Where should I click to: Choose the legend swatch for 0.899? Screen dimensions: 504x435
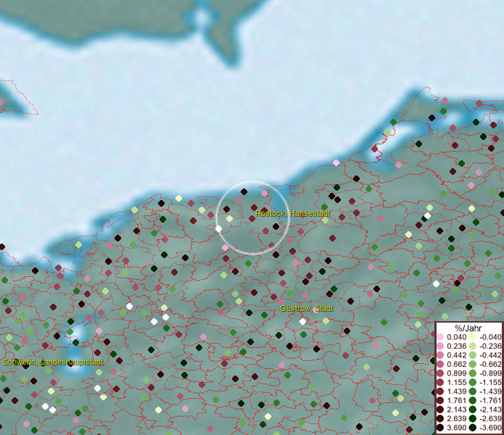tap(440, 373)
